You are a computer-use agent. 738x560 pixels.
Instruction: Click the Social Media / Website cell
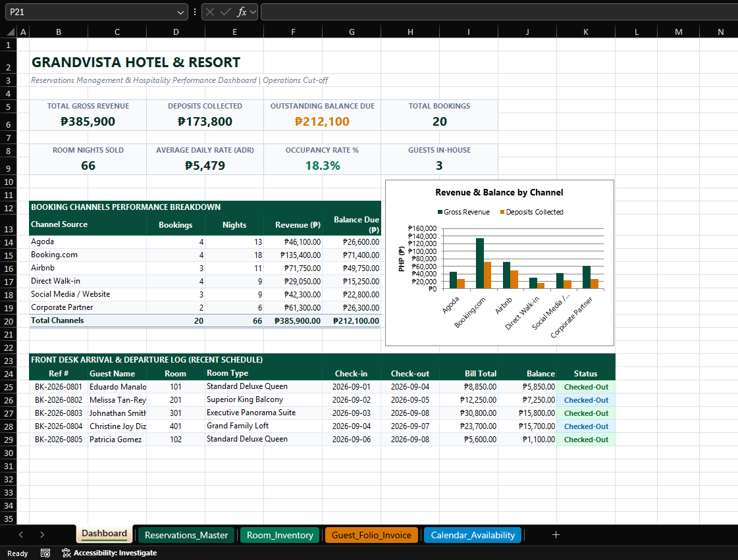(x=88, y=295)
